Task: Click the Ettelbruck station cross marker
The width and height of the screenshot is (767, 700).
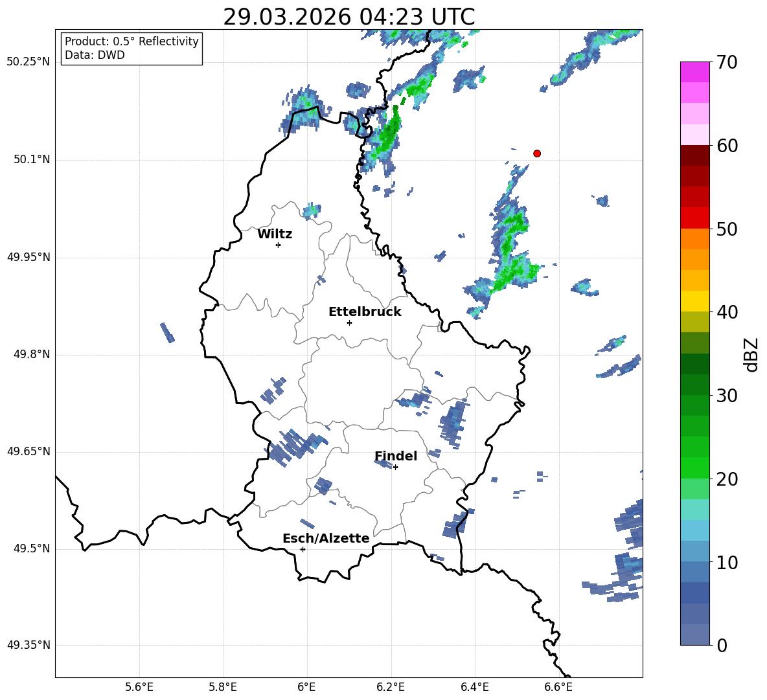Action: pyautogui.click(x=349, y=322)
